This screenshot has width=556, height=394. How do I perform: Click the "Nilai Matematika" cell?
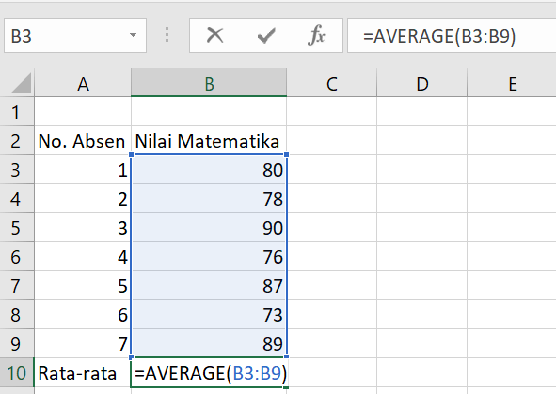(x=209, y=140)
